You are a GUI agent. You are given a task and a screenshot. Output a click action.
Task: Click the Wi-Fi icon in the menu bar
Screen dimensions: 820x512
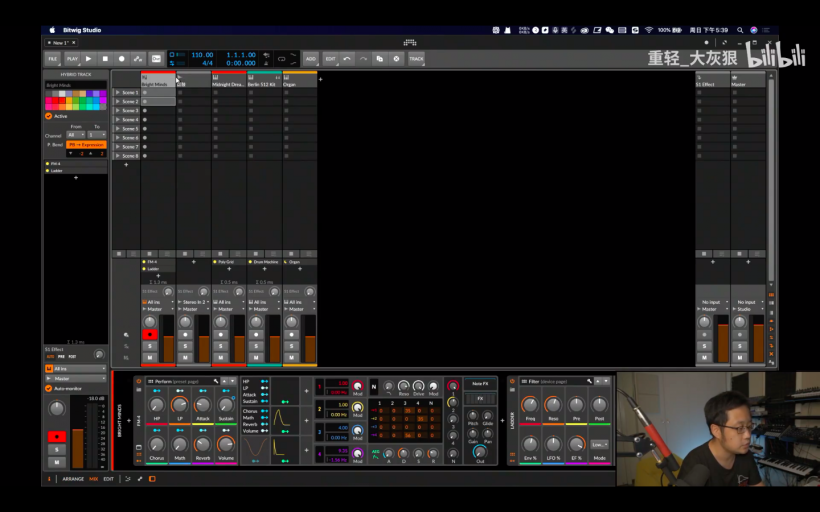pos(649,30)
